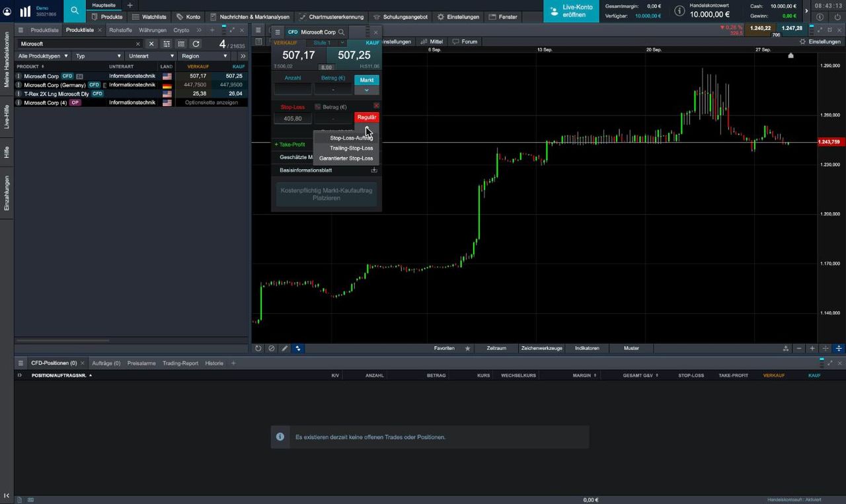Open the profile icon in left sidebar

pos(7,11)
